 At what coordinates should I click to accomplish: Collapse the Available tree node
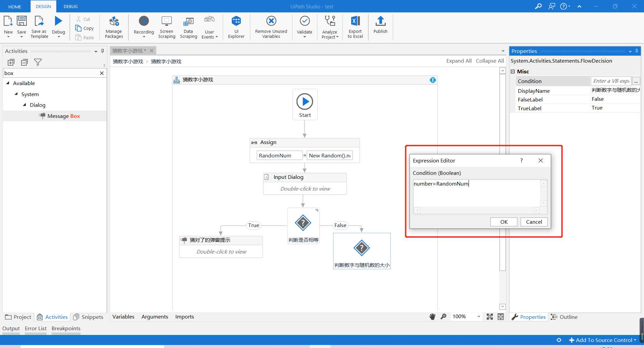pos(8,83)
